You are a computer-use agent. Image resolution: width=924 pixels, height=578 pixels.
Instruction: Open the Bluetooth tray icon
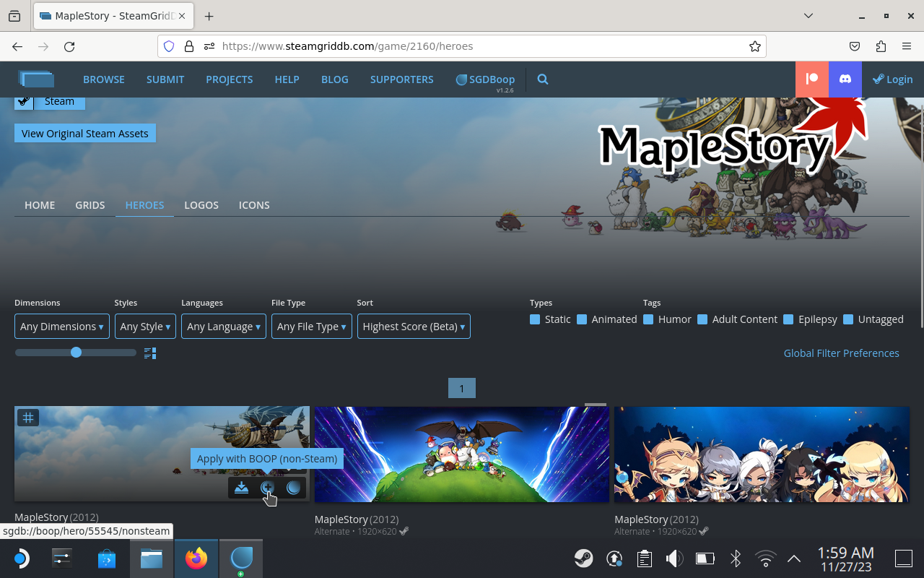pyautogui.click(x=735, y=558)
